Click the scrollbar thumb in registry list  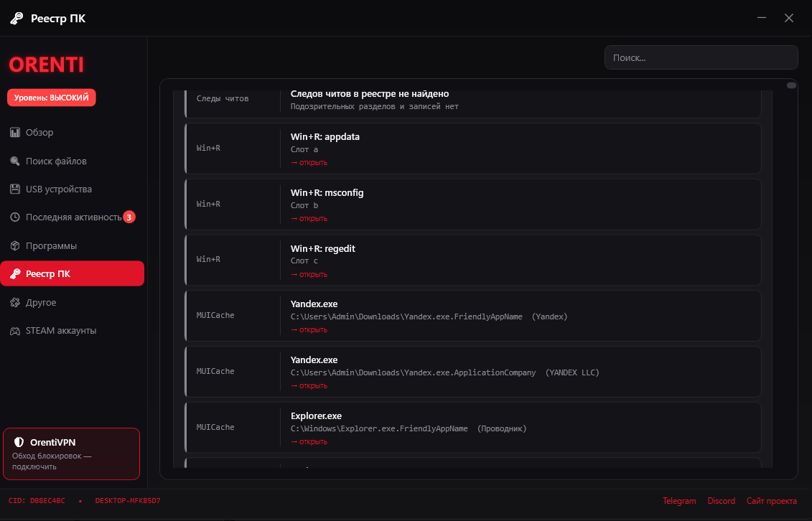[791, 85]
